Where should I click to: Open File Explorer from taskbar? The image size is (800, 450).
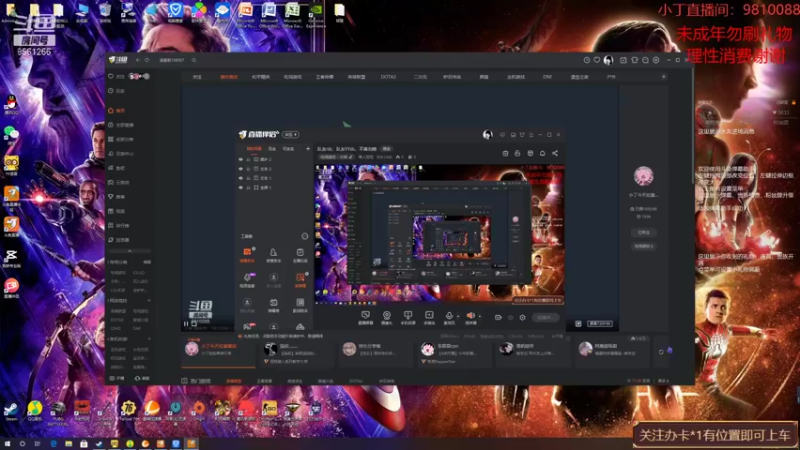point(68,444)
